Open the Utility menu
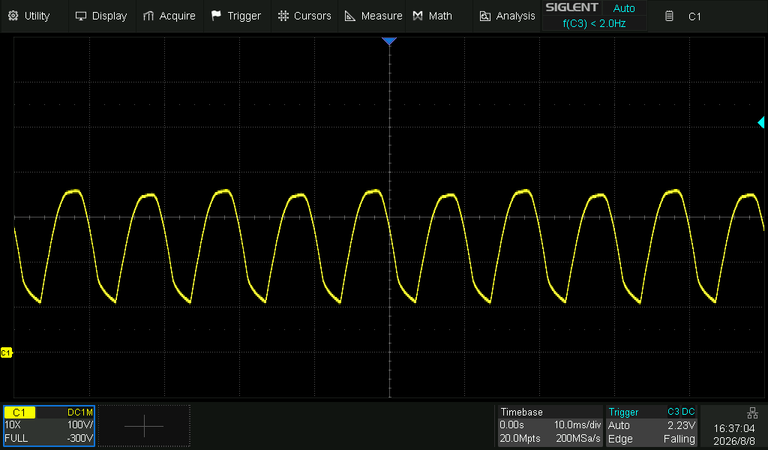The width and height of the screenshot is (768, 450). tap(29, 16)
